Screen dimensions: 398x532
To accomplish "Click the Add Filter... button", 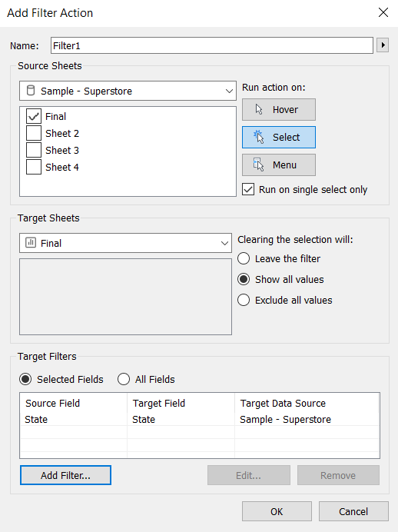I will (65, 475).
